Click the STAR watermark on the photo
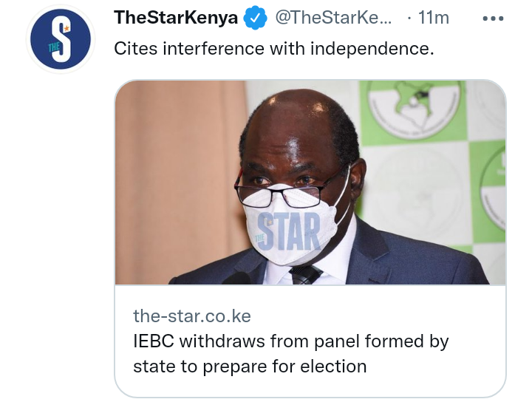 point(289,231)
